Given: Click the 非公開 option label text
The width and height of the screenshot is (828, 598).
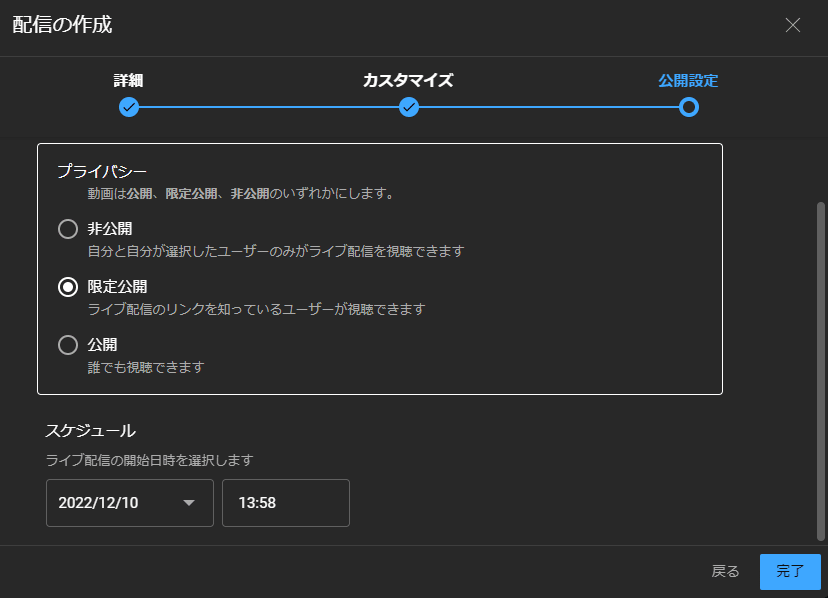Looking at the screenshot, I should pos(110,229).
